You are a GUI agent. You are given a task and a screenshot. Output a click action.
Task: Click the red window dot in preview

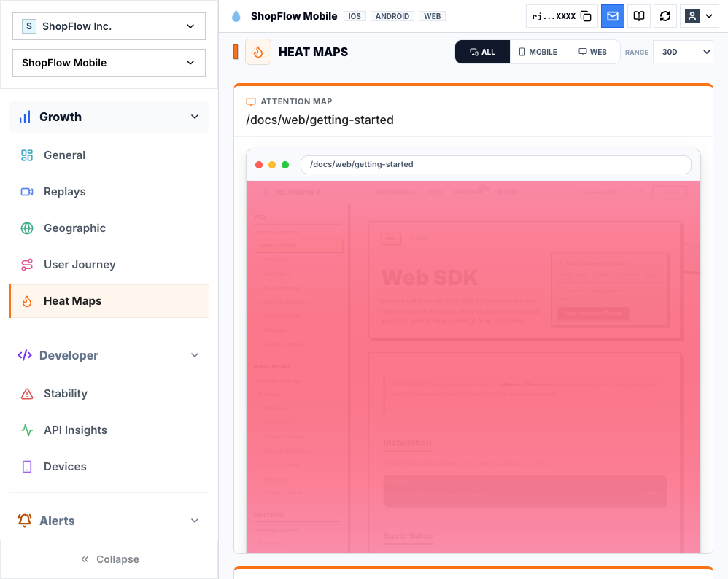pyautogui.click(x=259, y=165)
